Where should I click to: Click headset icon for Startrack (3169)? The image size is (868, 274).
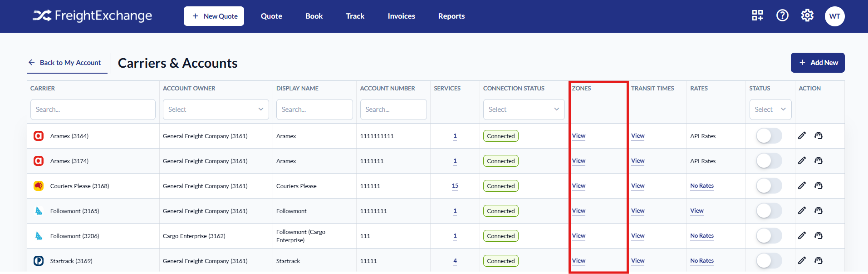coord(819,260)
